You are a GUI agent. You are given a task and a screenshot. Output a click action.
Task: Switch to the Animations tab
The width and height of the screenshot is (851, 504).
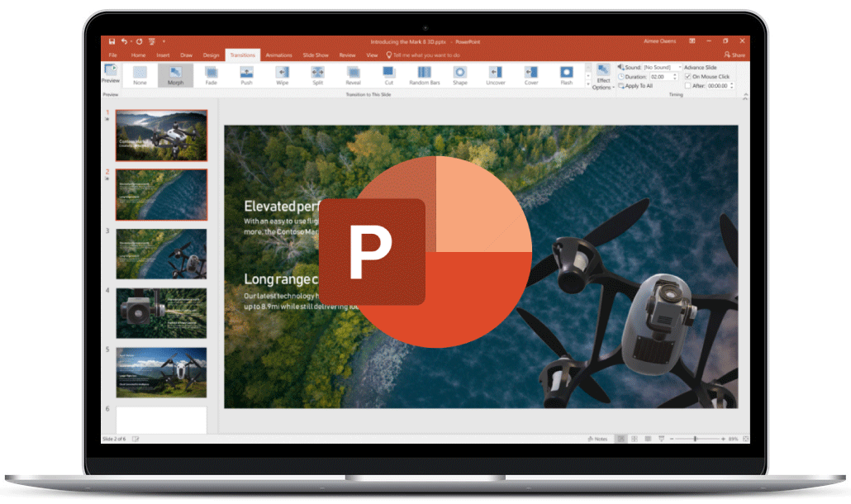coord(279,55)
